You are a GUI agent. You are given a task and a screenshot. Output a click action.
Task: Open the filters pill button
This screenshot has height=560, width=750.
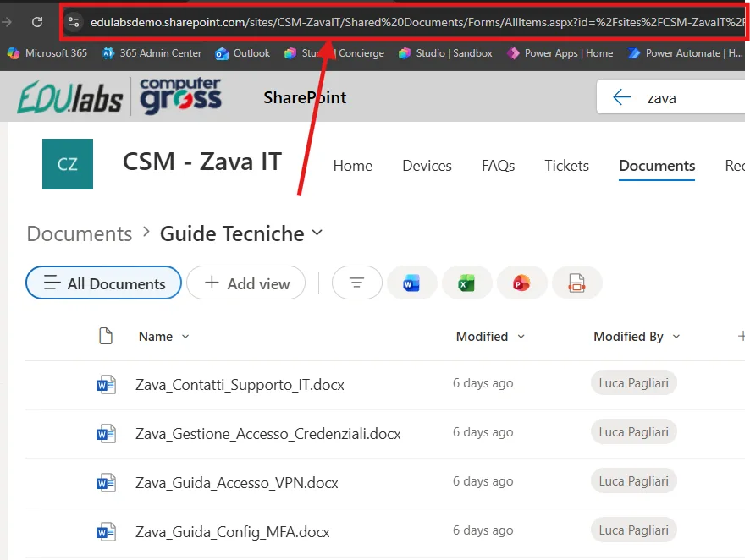click(x=356, y=283)
